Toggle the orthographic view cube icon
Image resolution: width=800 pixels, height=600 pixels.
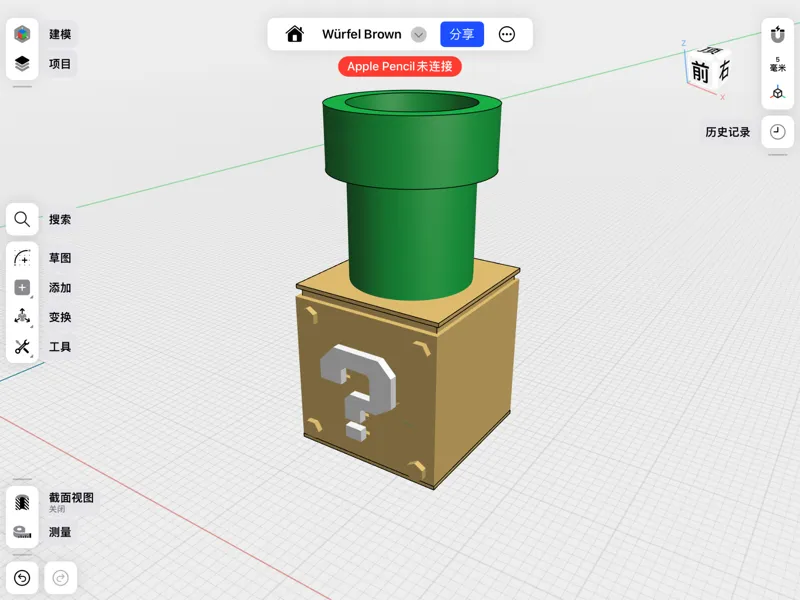pyautogui.click(x=778, y=93)
